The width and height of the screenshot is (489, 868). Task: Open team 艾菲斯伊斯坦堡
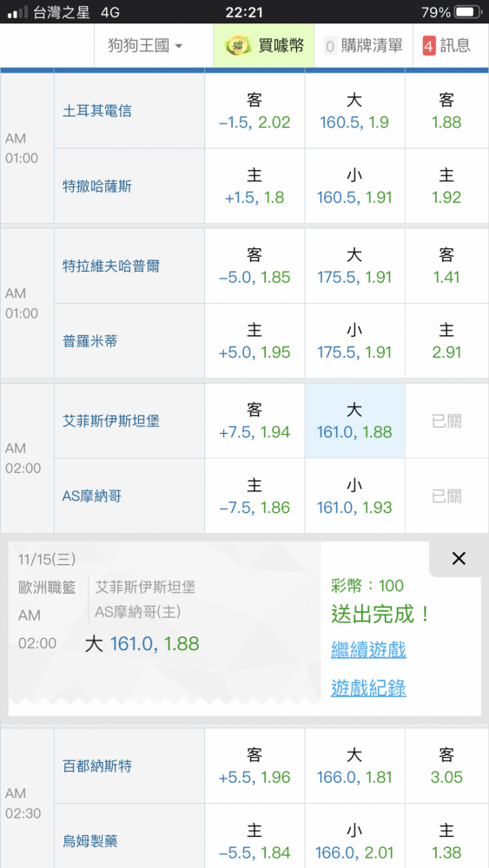click(x=111, y=421)
